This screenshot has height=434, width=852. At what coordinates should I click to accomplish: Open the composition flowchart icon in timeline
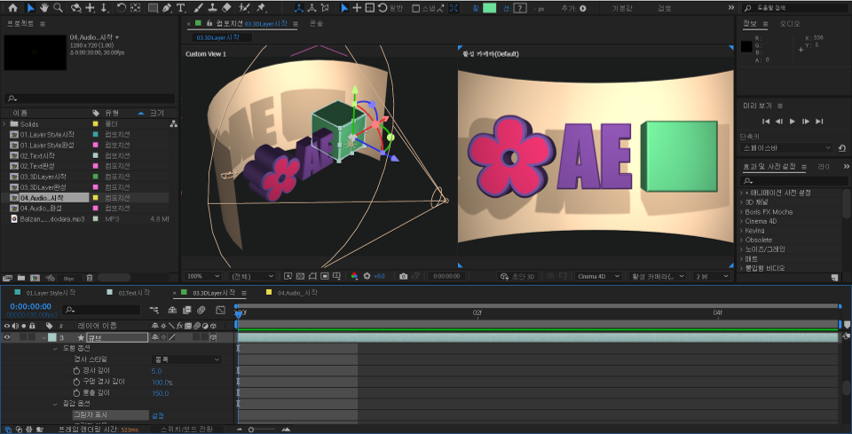tap(155, 310)
